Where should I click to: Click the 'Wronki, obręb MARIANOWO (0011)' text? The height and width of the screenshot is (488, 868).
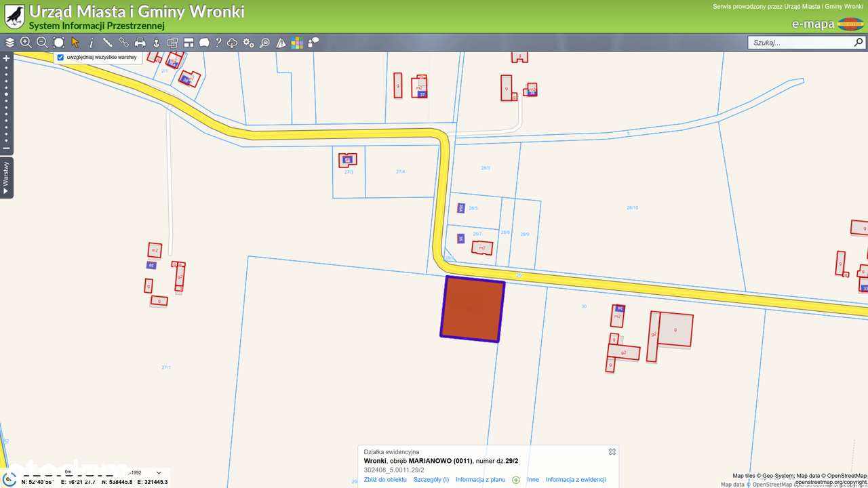click(x=418, y=461)
